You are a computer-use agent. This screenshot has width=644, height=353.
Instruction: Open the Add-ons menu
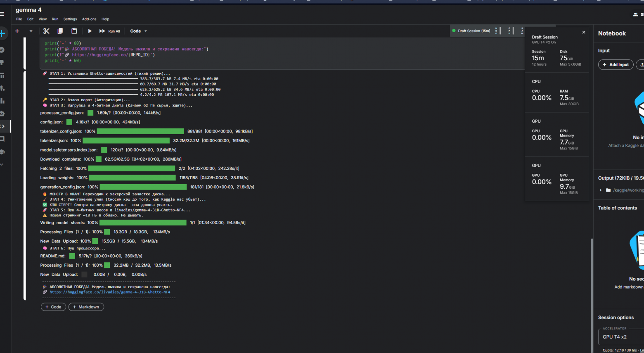pos(89,19)
